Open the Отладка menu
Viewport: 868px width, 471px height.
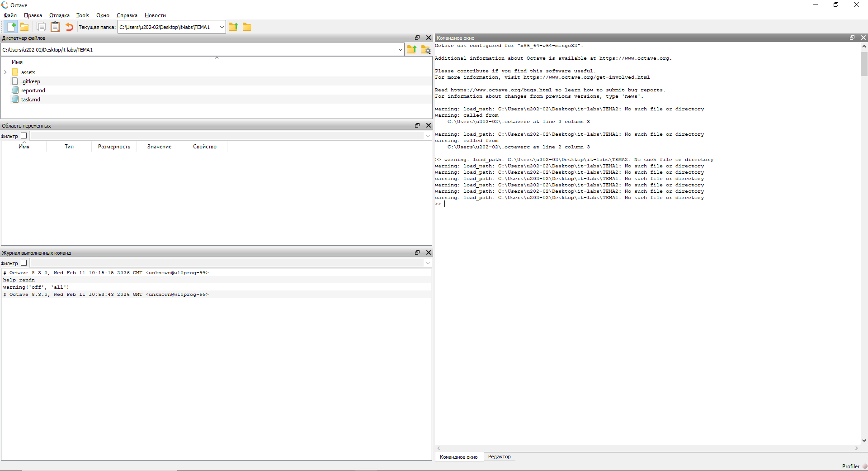[x=59, y=15]
